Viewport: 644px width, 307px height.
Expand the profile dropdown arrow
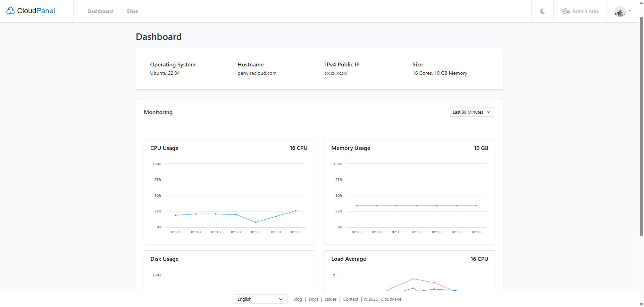coord(630,11)
